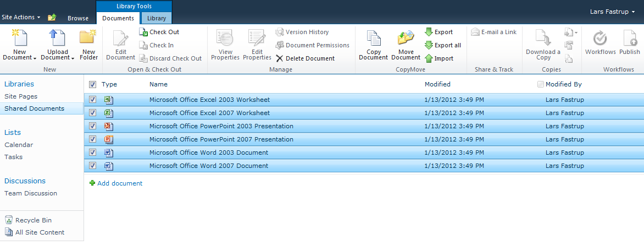Open the Lars Fastrup user menu
Screen dimensions: 644x245
612,12
